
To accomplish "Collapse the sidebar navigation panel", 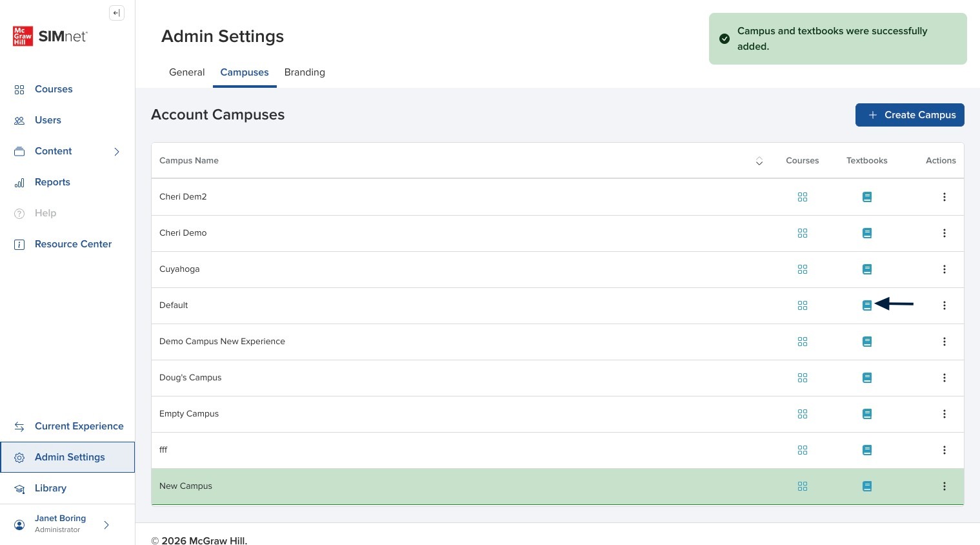I will 117,13.
